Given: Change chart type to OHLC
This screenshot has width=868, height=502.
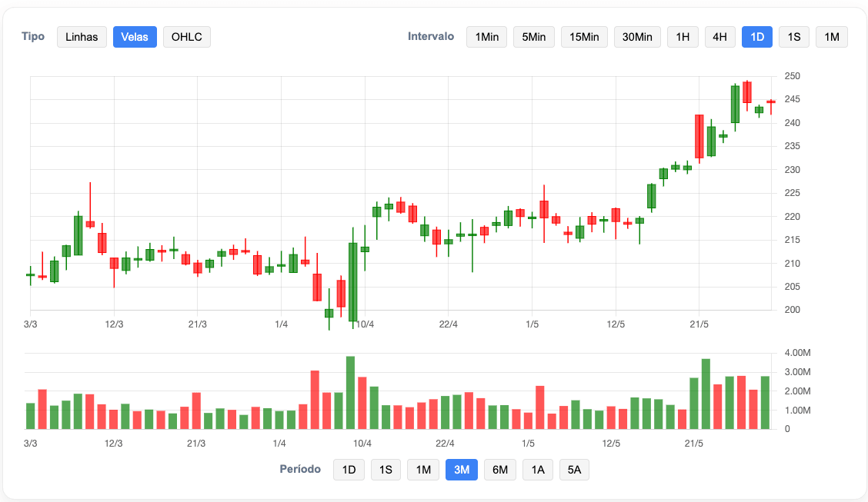Looking at the screenshot, I should pos(186,37).
